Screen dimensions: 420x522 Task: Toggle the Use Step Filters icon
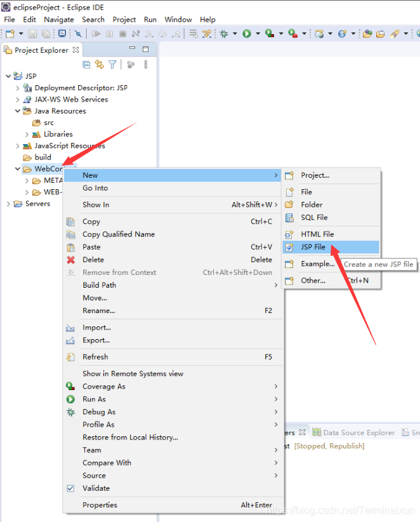pyautogui.click(x=207, y=34)
